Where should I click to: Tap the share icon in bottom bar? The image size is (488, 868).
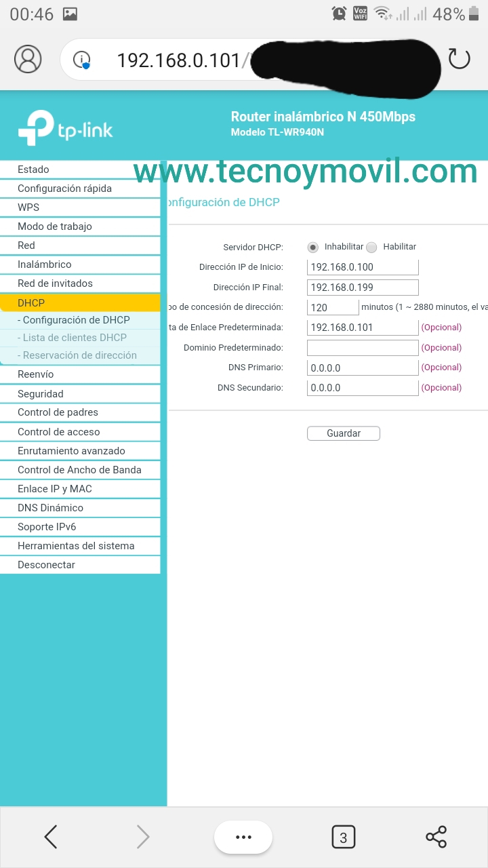point(436,837)
